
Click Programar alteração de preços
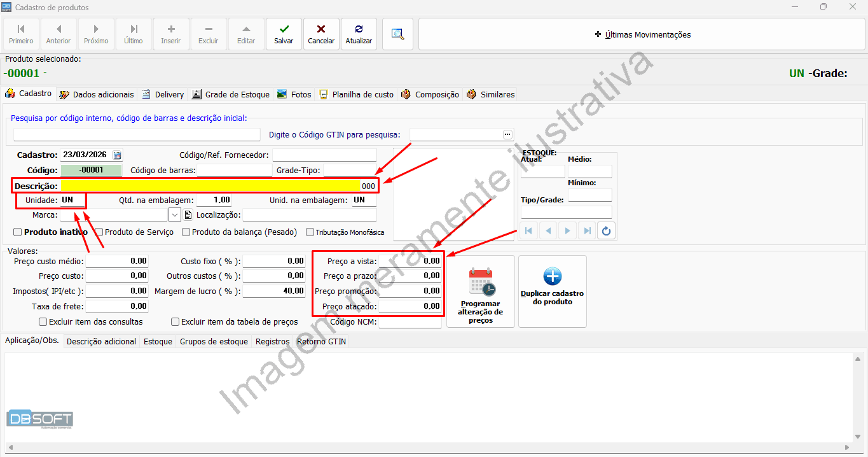481,292
